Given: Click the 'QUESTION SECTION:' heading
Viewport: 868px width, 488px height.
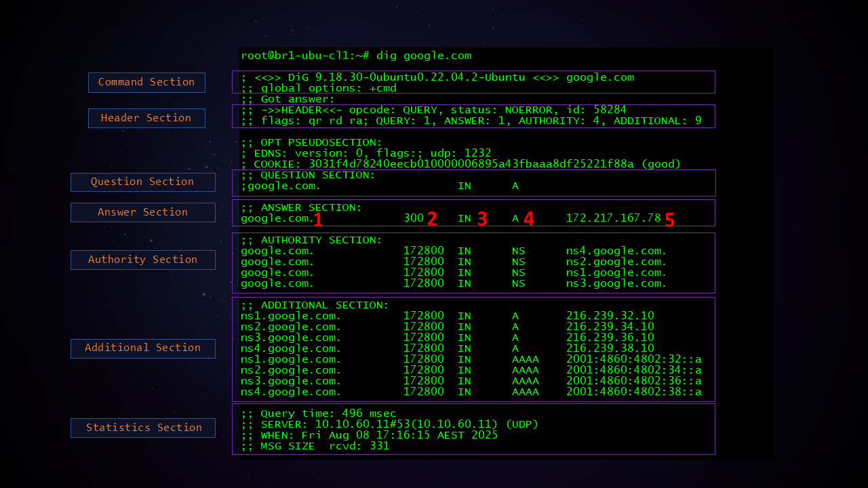Looking at the screenshot, I should click(309, 175).
